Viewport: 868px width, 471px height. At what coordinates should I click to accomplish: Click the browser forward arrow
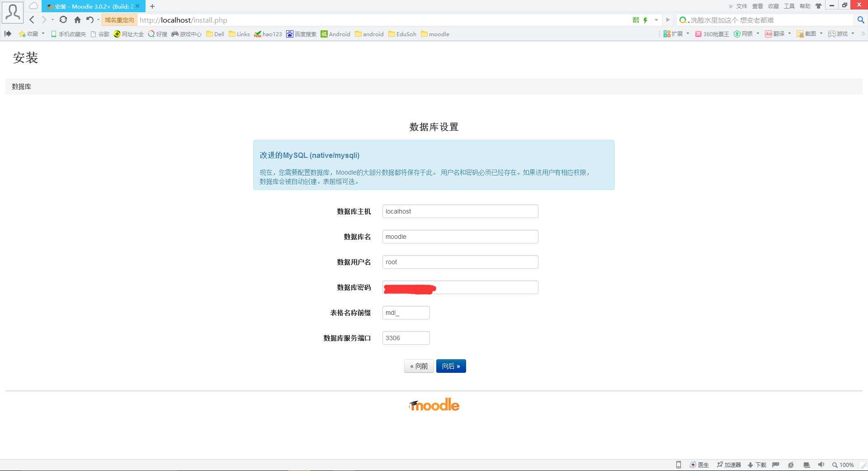tap(44, 20)
